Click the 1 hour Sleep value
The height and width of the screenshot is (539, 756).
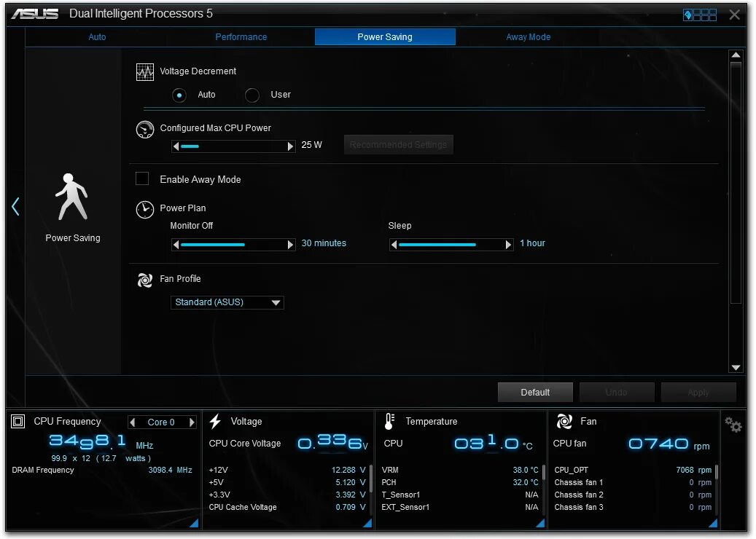click(532, 243)
